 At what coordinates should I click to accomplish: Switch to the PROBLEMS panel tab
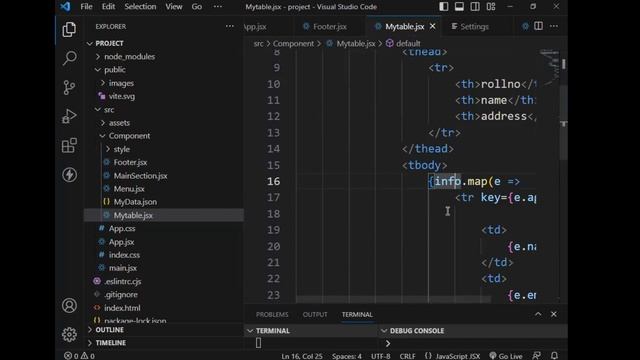(x=272, y=314)
